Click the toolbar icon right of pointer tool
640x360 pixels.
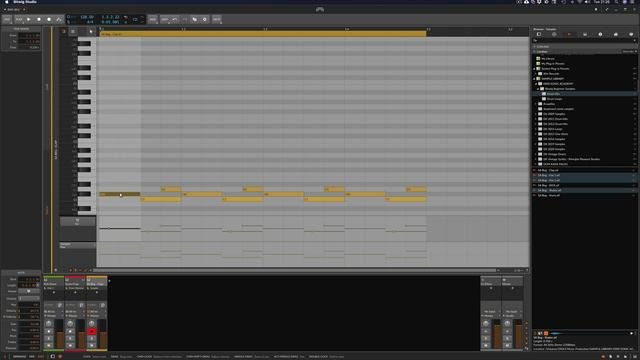click(x=204, y=19)
